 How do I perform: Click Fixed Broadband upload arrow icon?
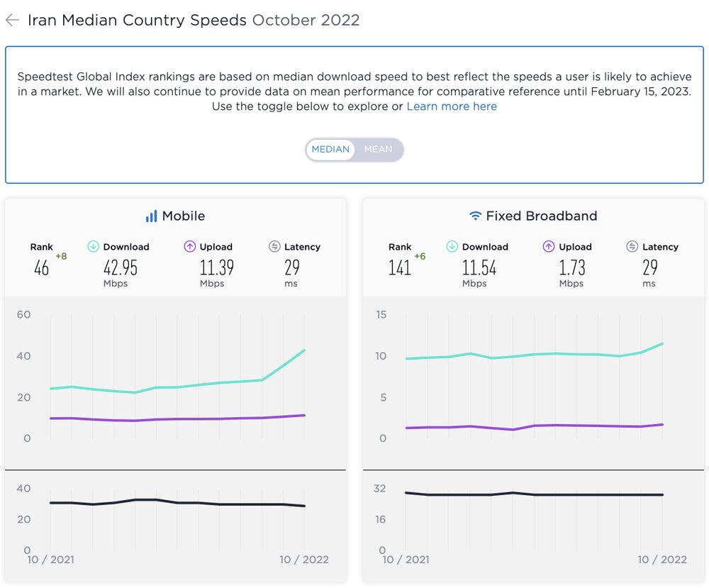tap(549, 247)
